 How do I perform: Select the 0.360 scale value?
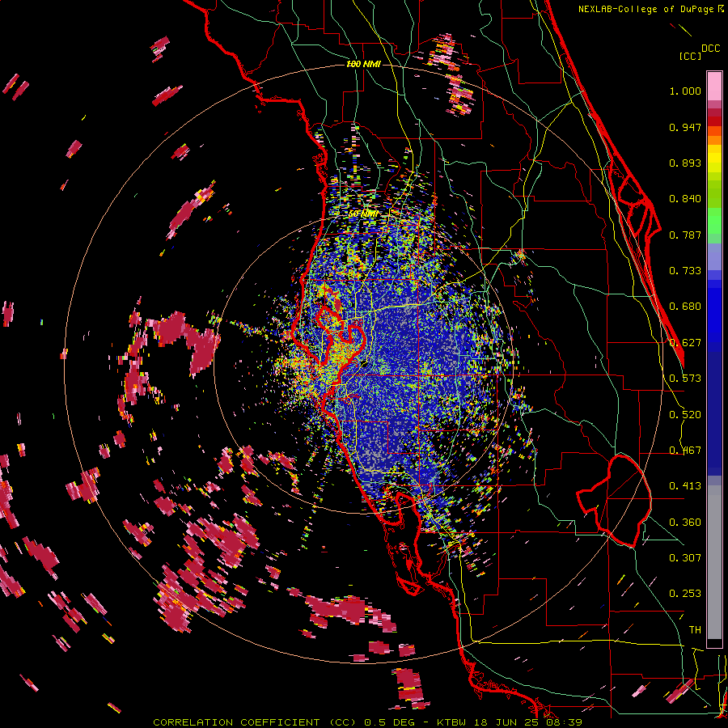tap(685, 523)
